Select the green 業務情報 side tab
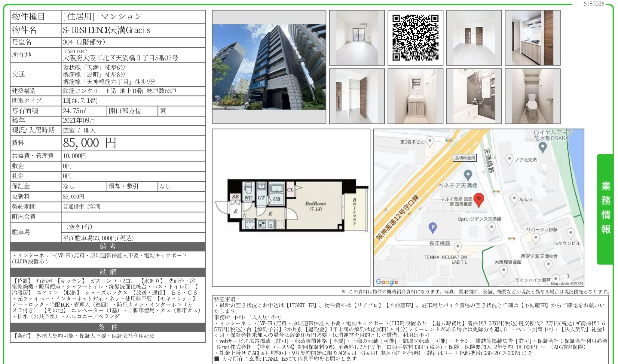Image resolution: width=618 pixels, height=364 pixels. click(605, 209)
